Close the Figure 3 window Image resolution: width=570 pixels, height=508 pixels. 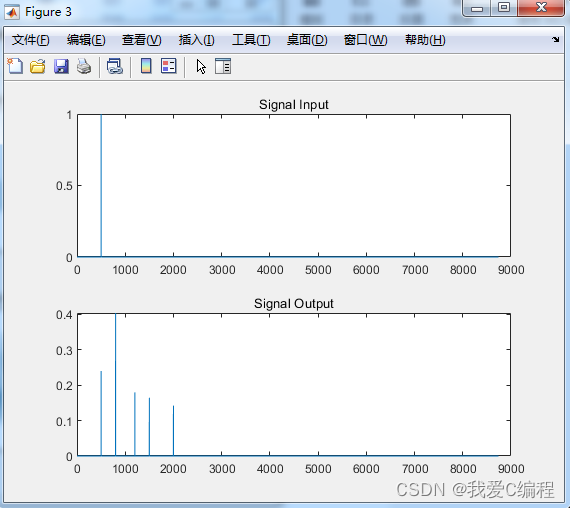tap(541, 8)
